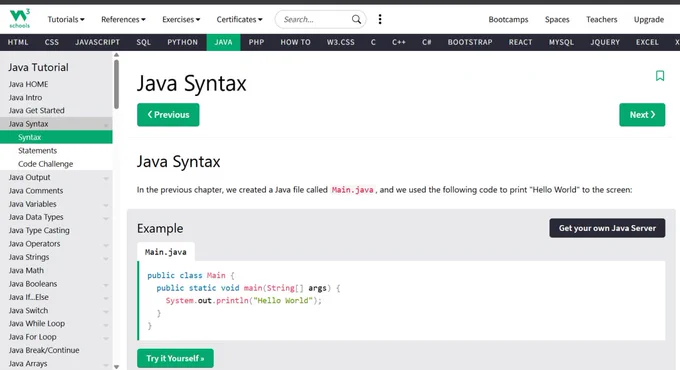Select the EXCEL tab
This screenshot has width=680, height=370.
(647, 42)
